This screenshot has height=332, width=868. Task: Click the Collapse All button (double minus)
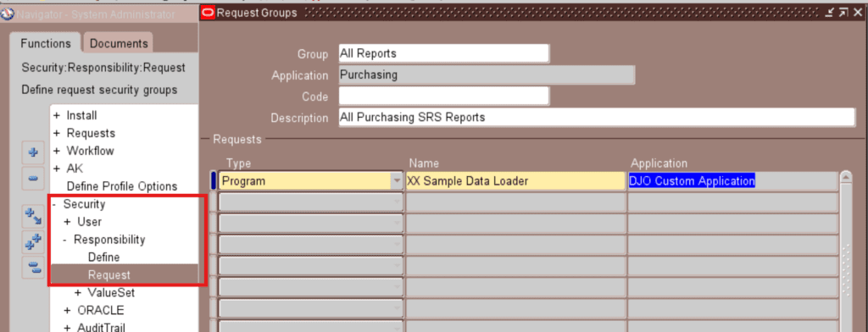(33, 268)
